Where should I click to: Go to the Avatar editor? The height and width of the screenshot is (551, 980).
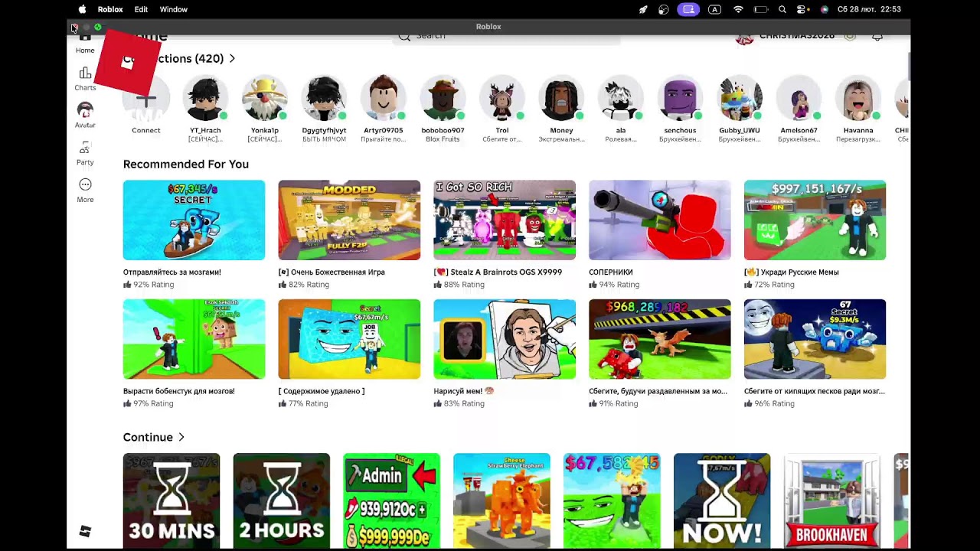point(85,116)
